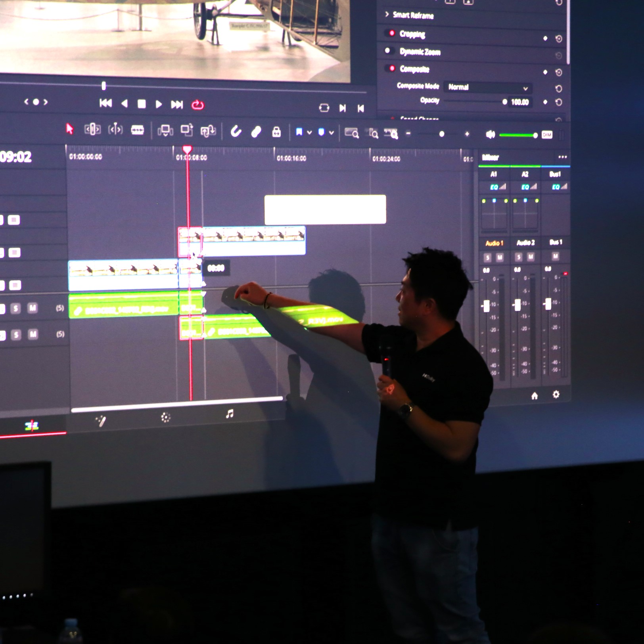Open the Composite Mode Normal dropdown
Viewport: 644px width, 644px height.
(x=487, y=88)
